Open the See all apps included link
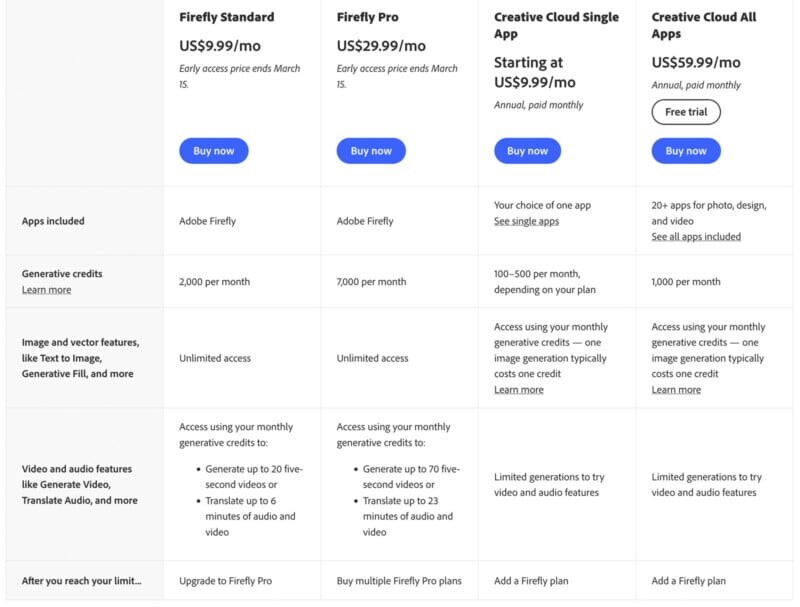The image size is (800, 607). pos(696,237)
